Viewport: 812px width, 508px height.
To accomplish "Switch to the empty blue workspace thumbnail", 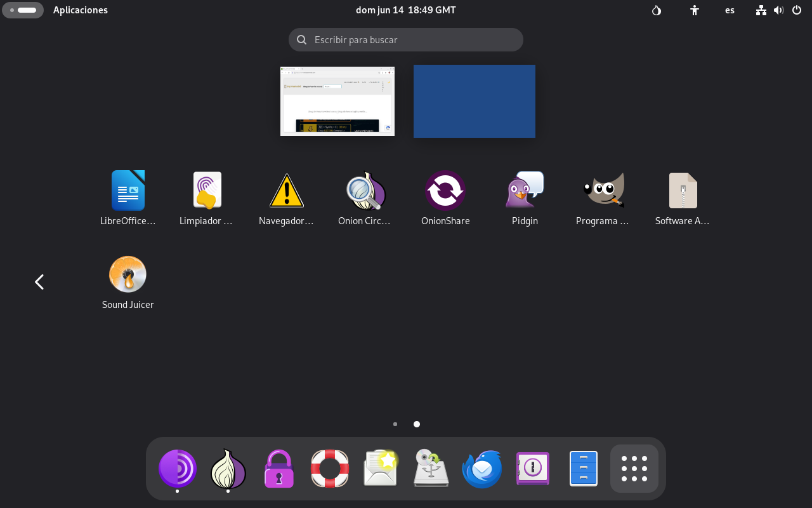I will click(475, 101).
